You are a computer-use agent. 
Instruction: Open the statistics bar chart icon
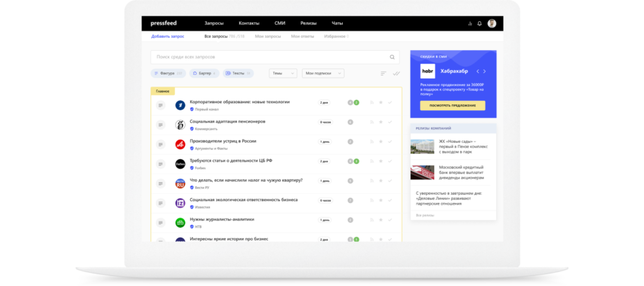tap(470, 23)
